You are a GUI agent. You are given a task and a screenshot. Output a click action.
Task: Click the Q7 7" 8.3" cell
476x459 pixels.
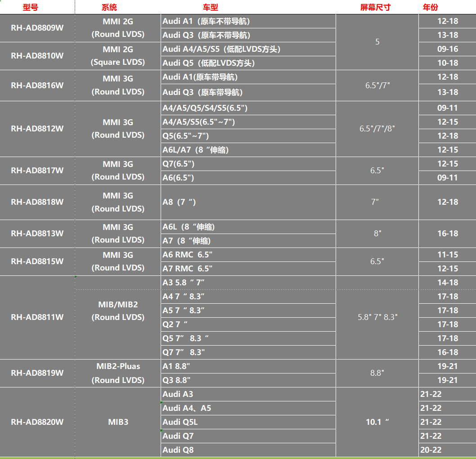(248, 353)
